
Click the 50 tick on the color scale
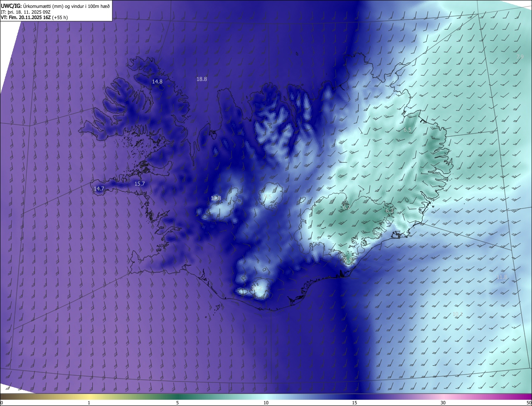pos(529,403)
